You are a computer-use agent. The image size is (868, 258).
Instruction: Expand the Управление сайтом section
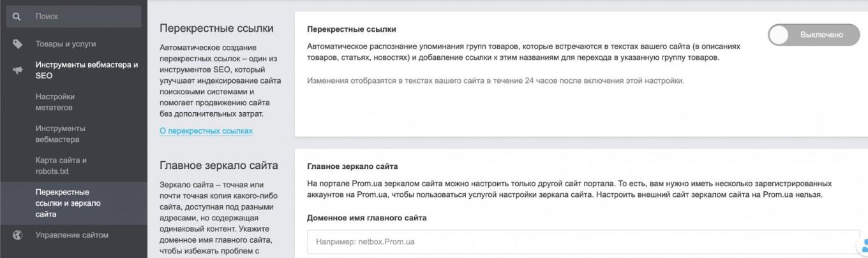tap(72, 235)
